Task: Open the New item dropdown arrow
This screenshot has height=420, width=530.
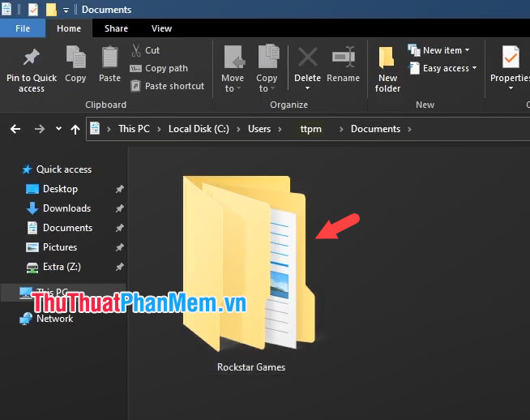Action: [x=467, y=50]
